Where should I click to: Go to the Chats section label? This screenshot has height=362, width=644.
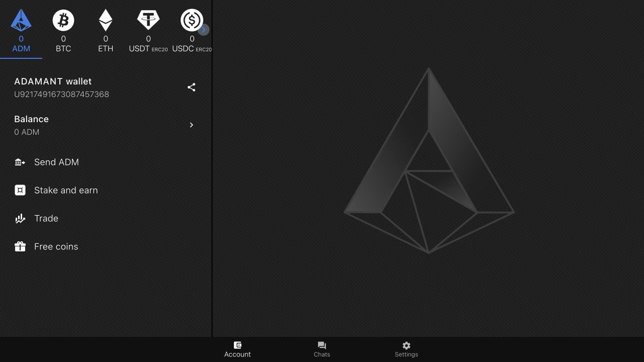coord(322,354)
